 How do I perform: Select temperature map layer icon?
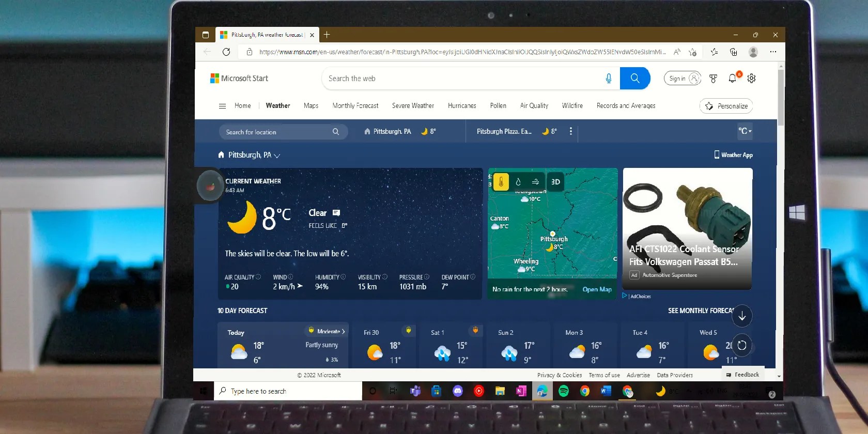tap(501, 182)
